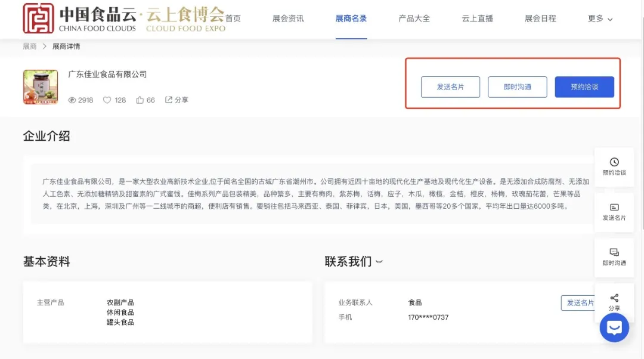Go to 首页 in navigation
The height and width of the screenshot is (359, 644).
point(233,18)
